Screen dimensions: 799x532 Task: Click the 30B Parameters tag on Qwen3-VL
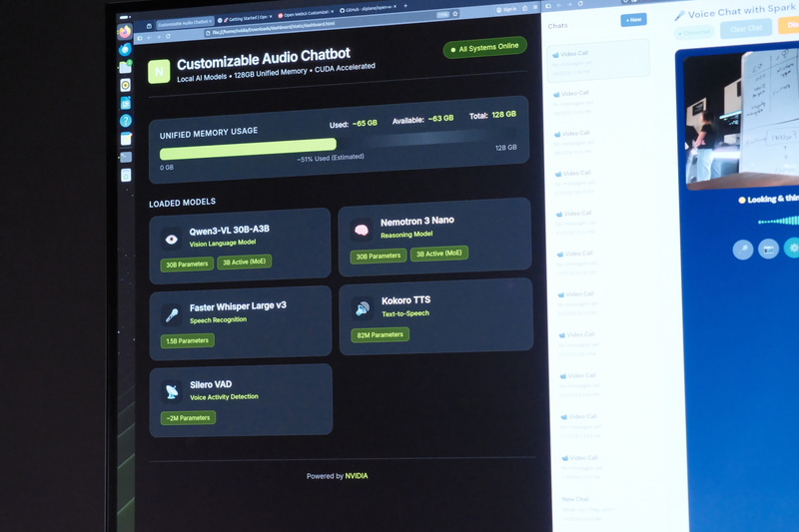pyautogui.click(x=187, y=265)
